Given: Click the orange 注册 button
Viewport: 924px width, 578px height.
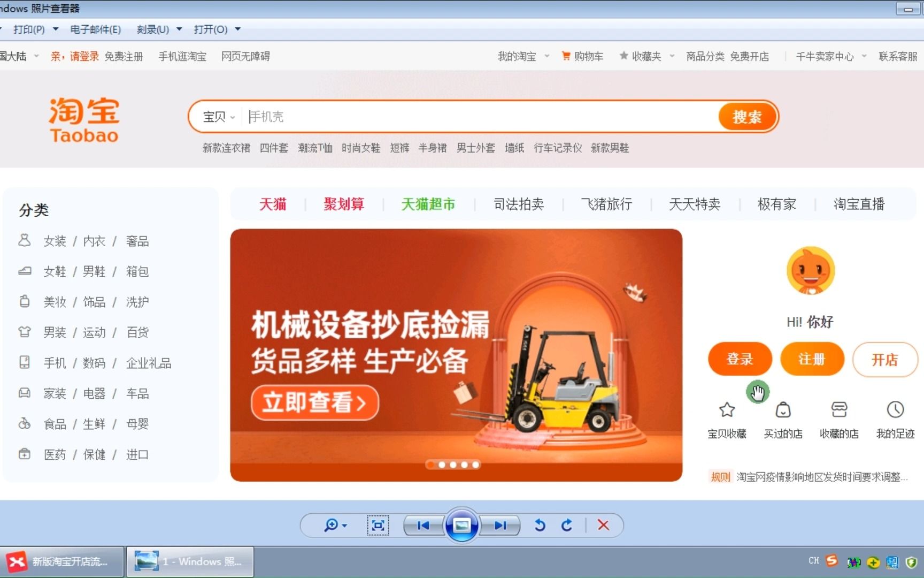Looking at the screenshot, I should [x=812, y=359].
